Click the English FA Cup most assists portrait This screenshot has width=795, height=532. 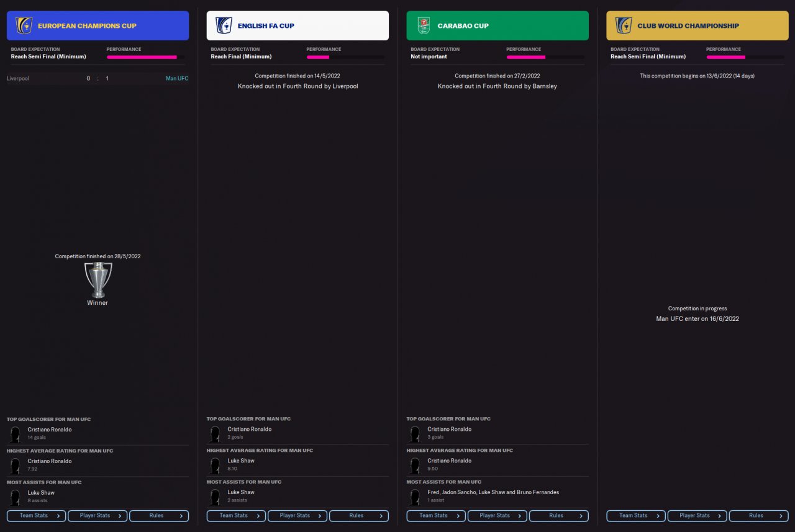pyautogui.click(x=215, y=497)
